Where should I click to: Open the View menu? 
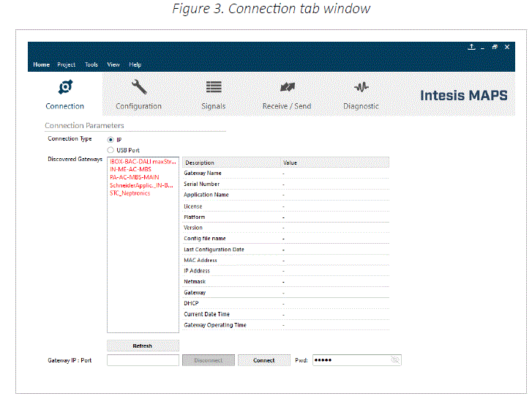pos(113,64)
